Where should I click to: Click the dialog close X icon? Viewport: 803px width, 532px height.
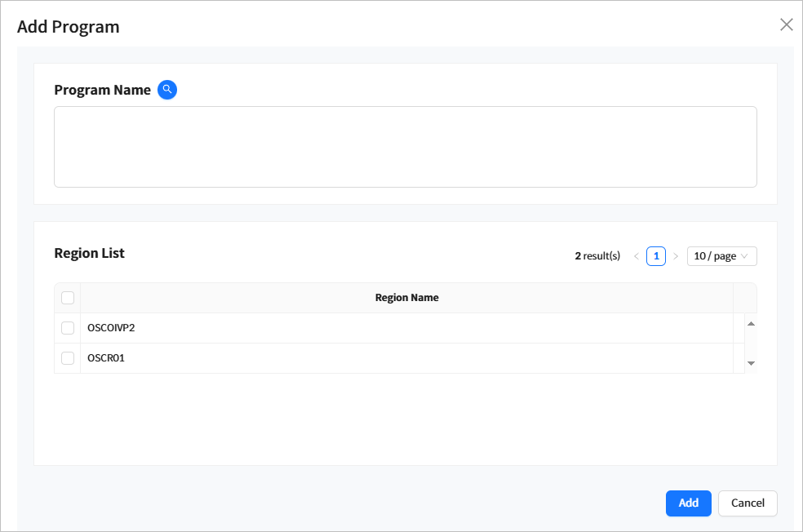pos(786,24)
